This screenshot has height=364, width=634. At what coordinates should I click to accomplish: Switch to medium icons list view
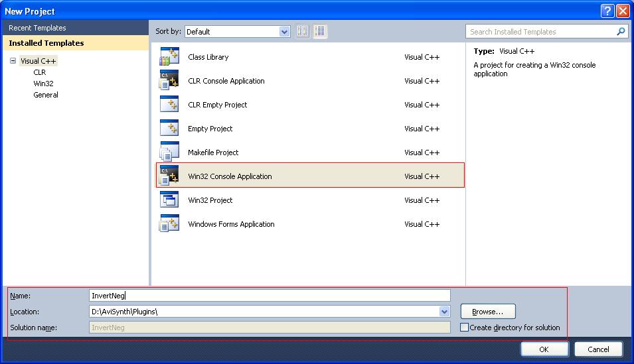click(320, 31)
